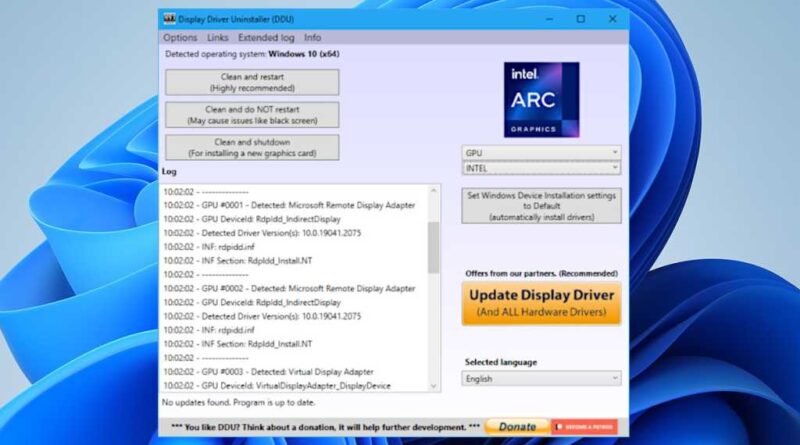Open the Info menu
This screenshot has width=800, height=445.
312,38
